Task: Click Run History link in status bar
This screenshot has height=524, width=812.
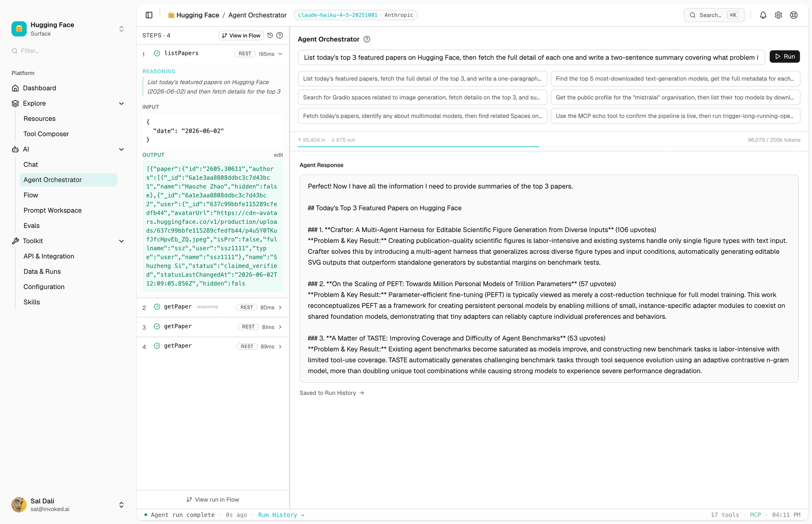Action: point(281,515)
